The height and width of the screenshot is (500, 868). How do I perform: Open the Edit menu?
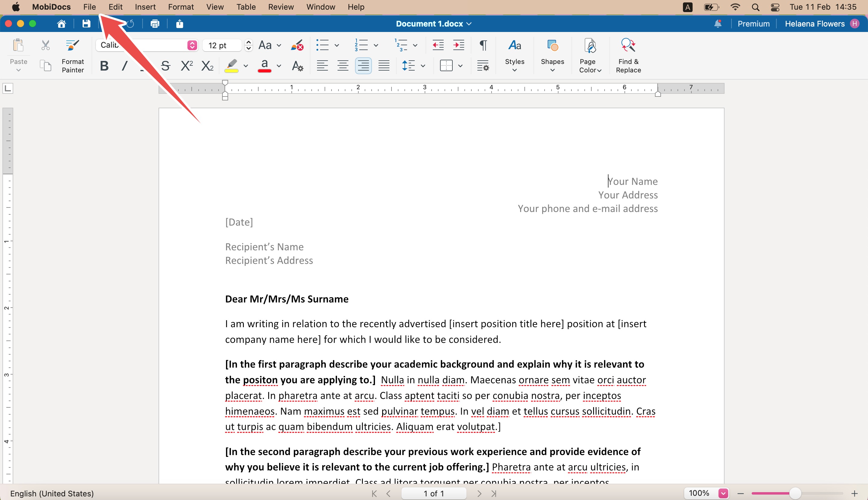pyautogui.click(x=115, y=7)
